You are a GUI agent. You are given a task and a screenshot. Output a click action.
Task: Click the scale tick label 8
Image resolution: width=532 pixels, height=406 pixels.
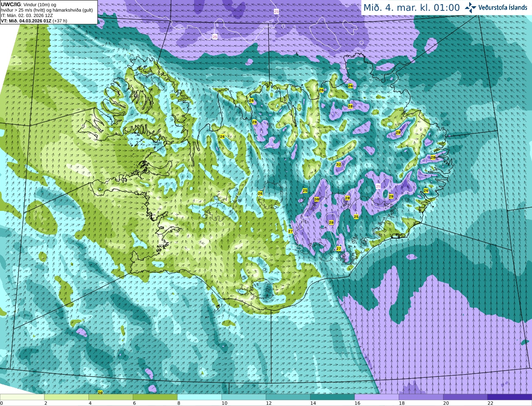click(179, 403)
